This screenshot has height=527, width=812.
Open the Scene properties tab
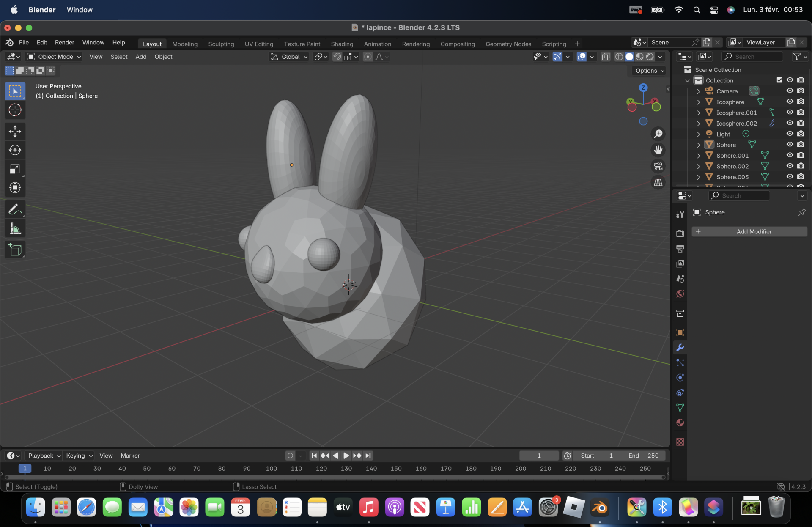point(680,279)
